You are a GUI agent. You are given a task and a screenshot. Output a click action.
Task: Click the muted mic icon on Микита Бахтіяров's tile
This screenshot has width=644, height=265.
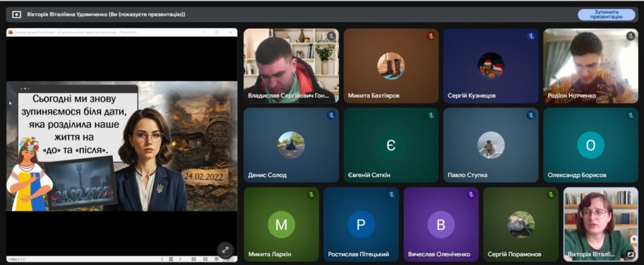(x=431, y=37)
